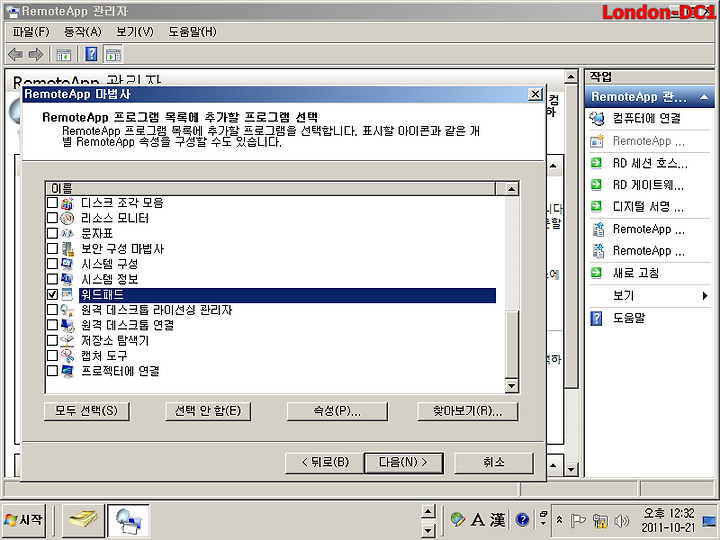Cancel the wizard with 취소 button
The height and width of the screenshot is (540, 720).
494,462
